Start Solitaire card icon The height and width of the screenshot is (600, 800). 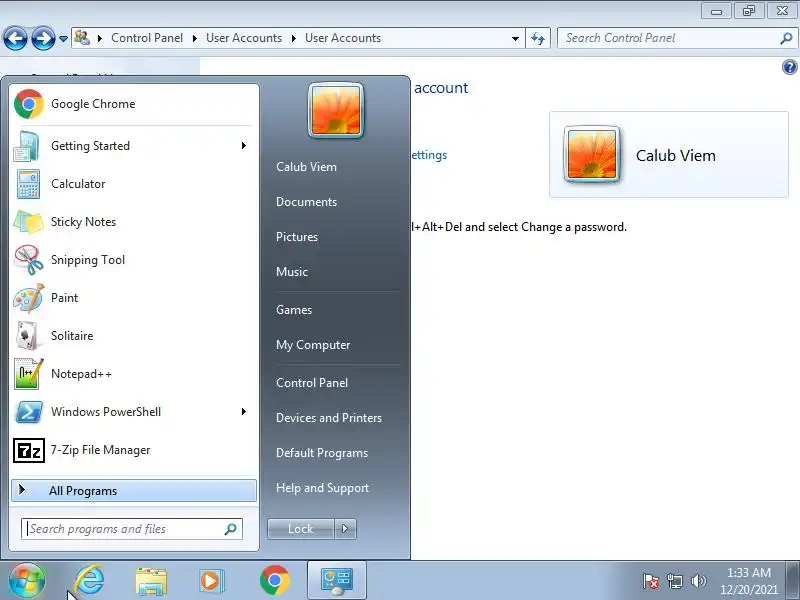point(27,336)
